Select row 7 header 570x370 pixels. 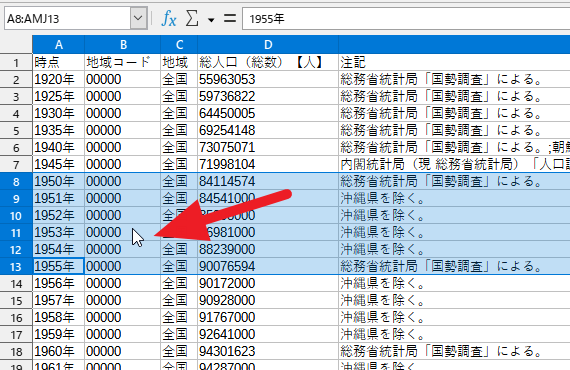click(x=16, y=165)
